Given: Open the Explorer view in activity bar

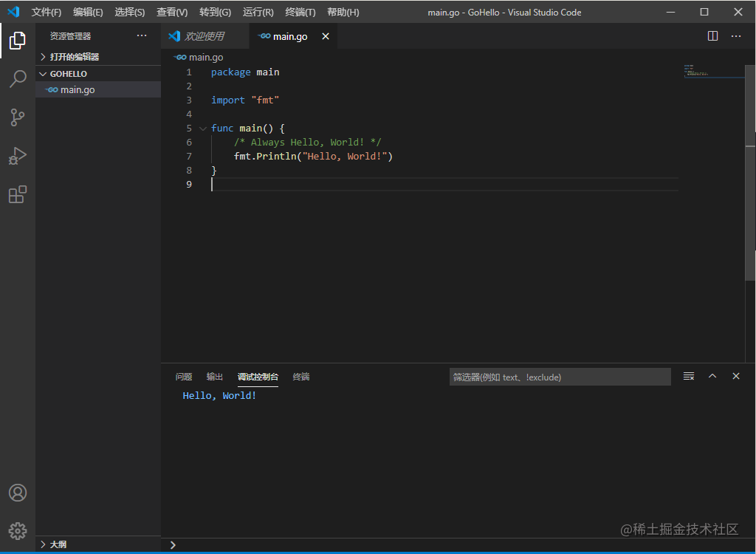Looking at the screenshot, I should (18, 41).
